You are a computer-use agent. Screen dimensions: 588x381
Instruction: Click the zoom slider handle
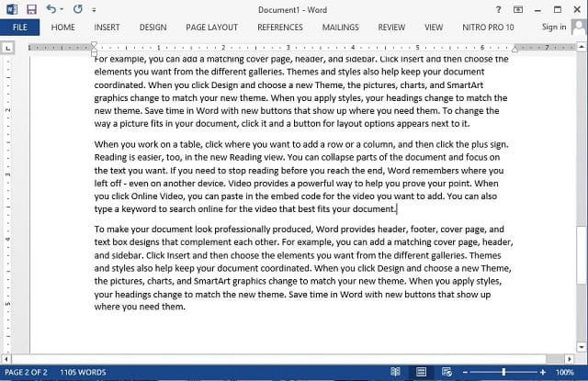click(x=503, y=372)
